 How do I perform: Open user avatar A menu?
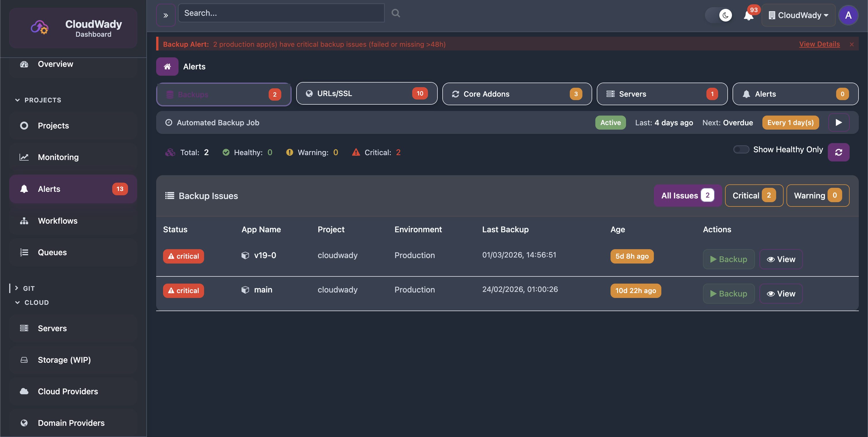pos(848,15)
